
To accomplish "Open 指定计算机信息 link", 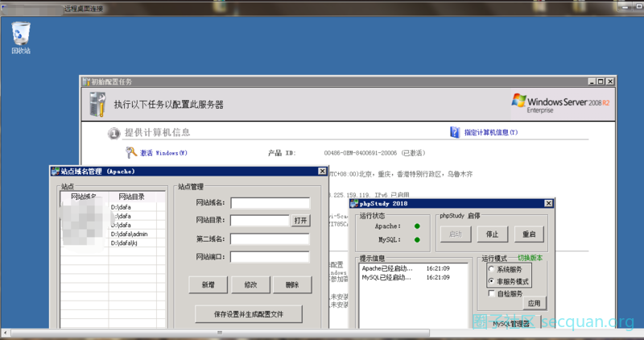I will pos(491,132).
